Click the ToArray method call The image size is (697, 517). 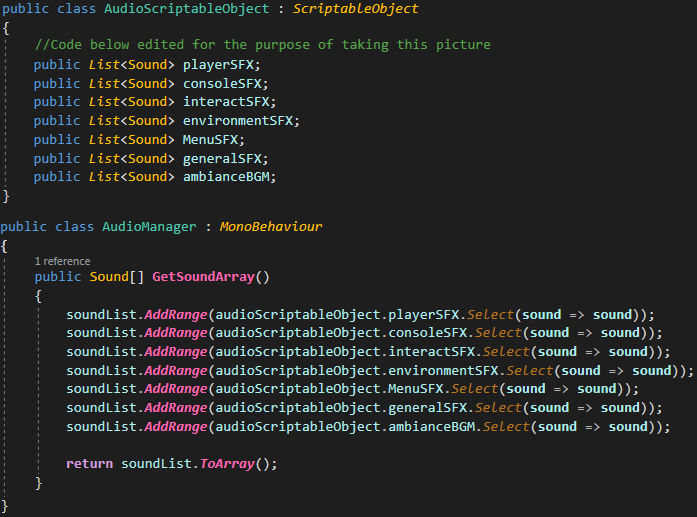227,464
